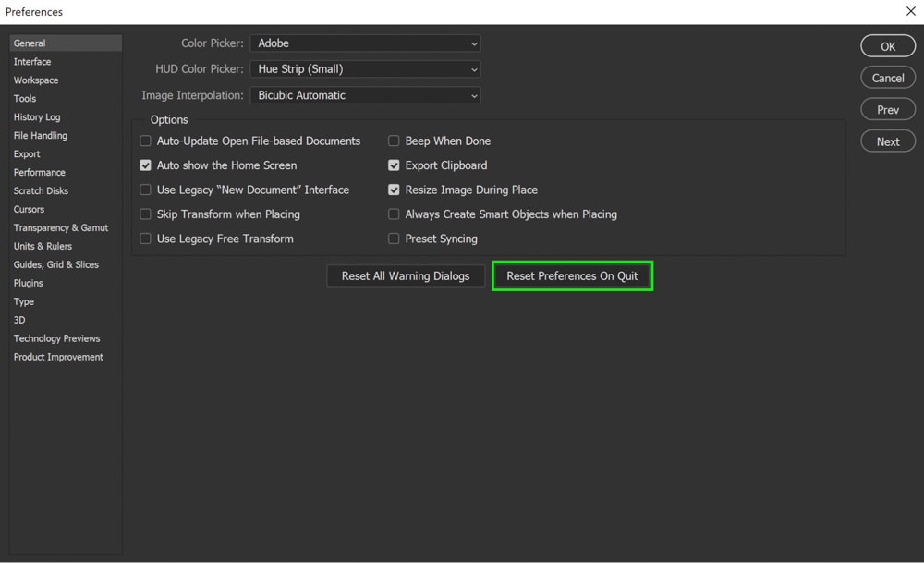Open the 3D preferences category
Image resolution: width=924 pixels, height=563 pixels.
[x=19, y=320]
